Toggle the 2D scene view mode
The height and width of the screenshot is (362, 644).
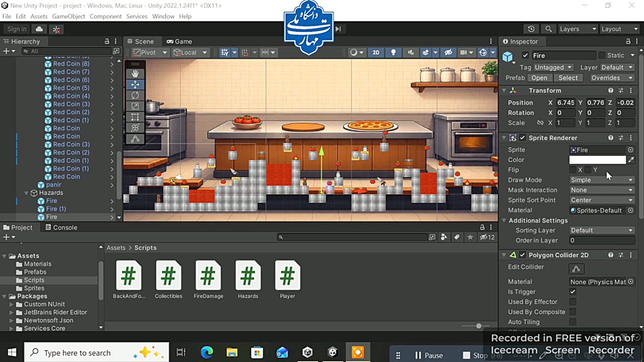pos(376,52)
